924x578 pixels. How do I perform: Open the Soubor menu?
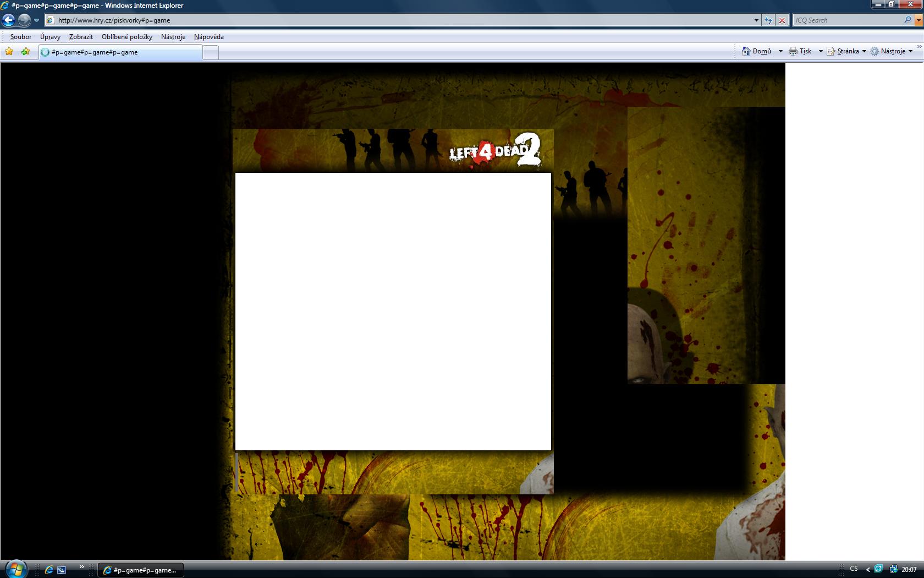(21, 37)
